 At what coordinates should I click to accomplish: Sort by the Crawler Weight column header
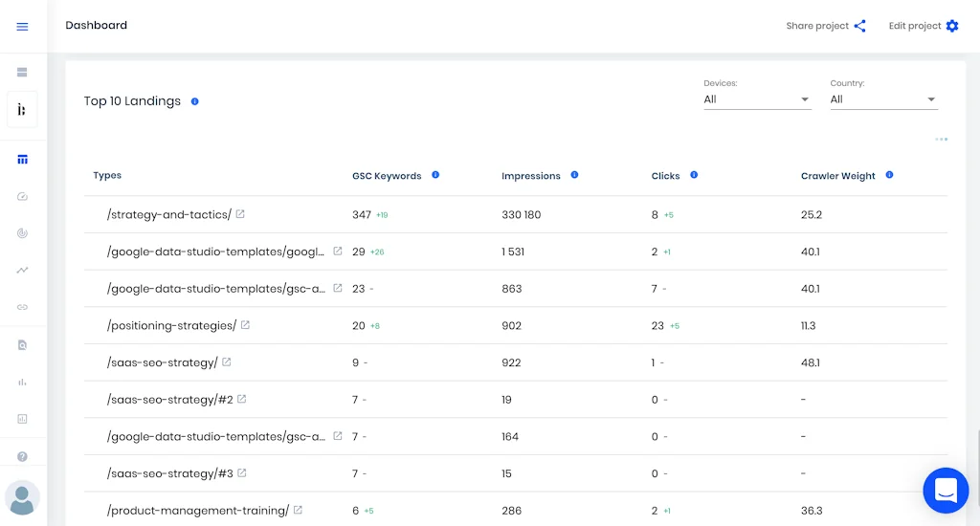[x=838, y=176]
